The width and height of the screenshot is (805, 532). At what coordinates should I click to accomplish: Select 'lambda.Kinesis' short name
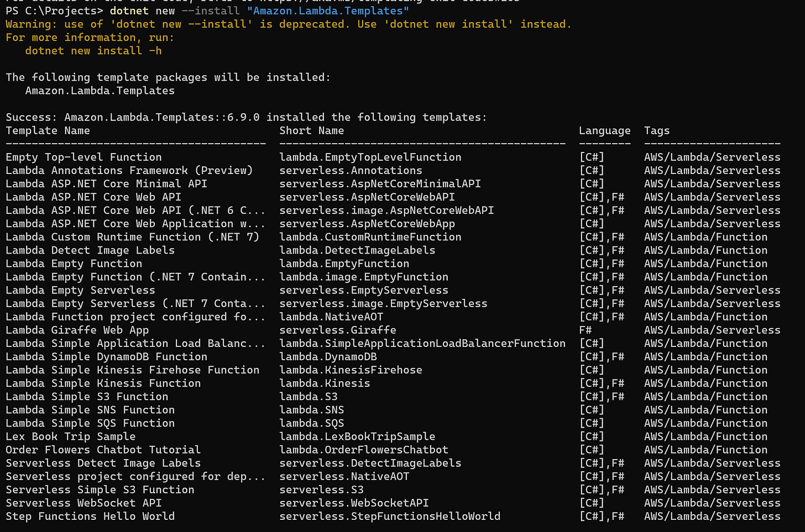click(x=325, y=383)
